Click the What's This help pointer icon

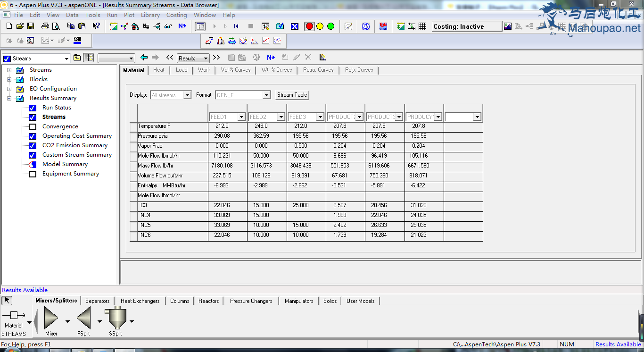[96, 26]
